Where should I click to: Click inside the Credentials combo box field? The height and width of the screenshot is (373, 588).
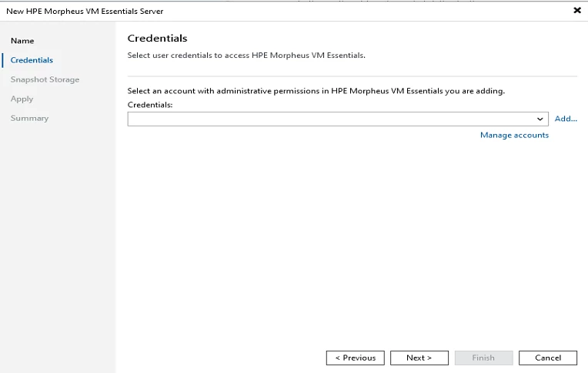pos(331,119)
